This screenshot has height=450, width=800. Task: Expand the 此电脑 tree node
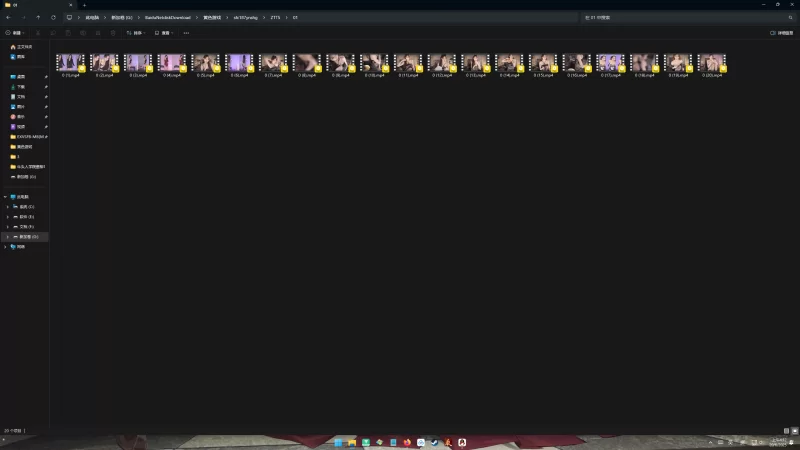(5, 196)
